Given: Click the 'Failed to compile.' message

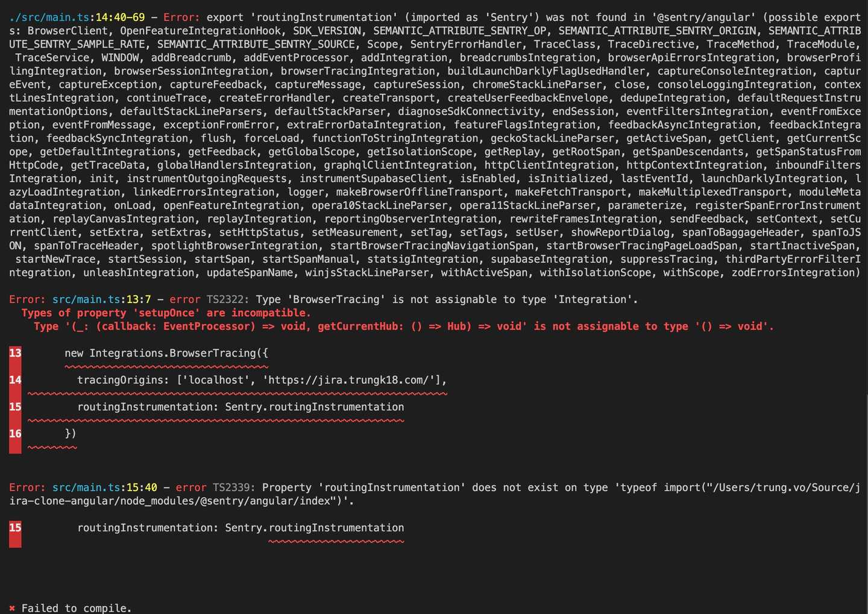Looking at the screenshot, I should click(77, 608).
